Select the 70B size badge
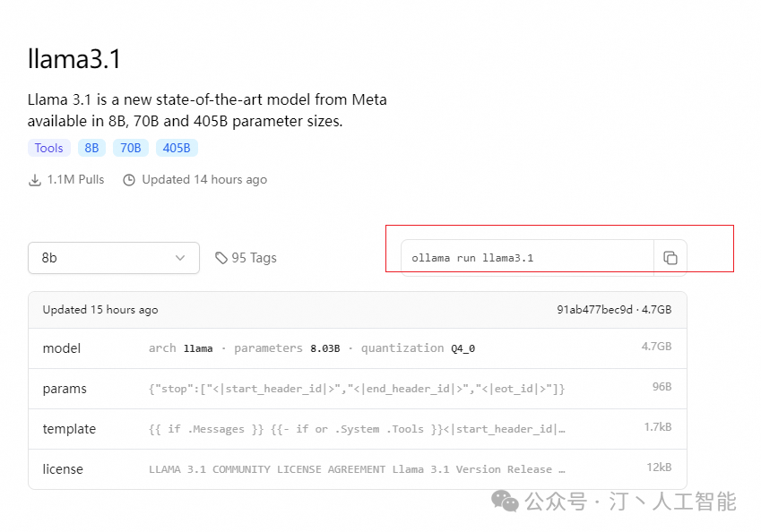The width and height of the screenshot is (761, 532). click(131, 148)
